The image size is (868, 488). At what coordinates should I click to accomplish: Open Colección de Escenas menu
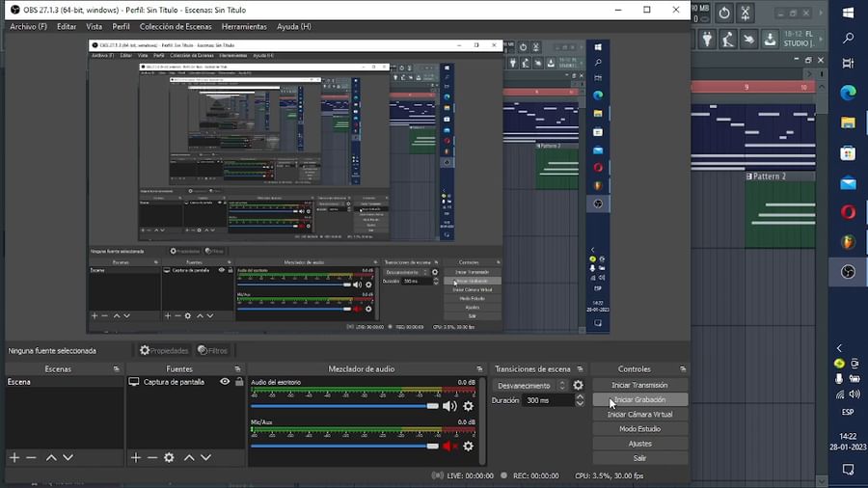pyautogui.click(x=176, y=27)
